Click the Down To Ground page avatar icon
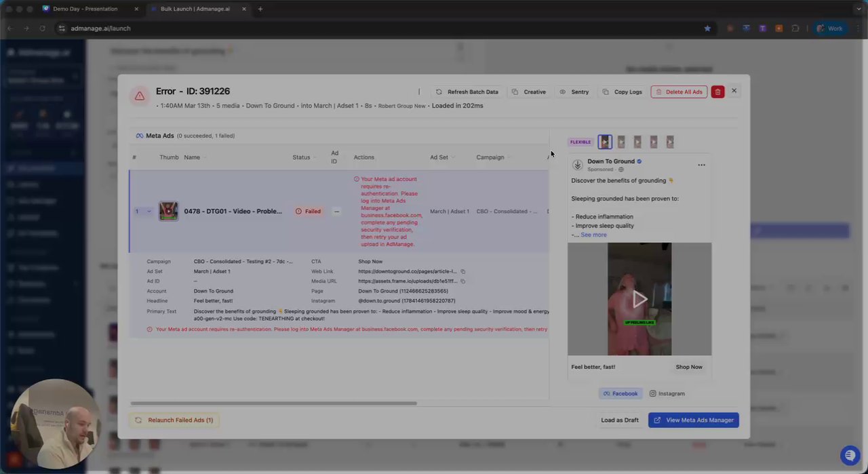Image resolution: width=868 pixels, height=474 pixels. click(x=578, y=165)
